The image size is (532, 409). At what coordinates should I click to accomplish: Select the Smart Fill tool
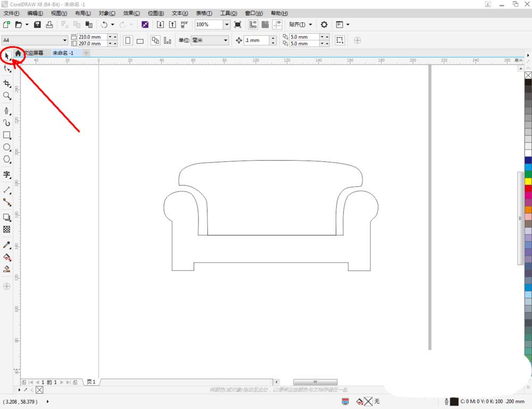coord(7,269)
